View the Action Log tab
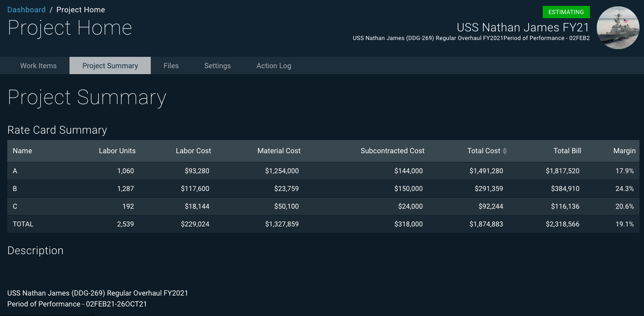 [273, 65]
